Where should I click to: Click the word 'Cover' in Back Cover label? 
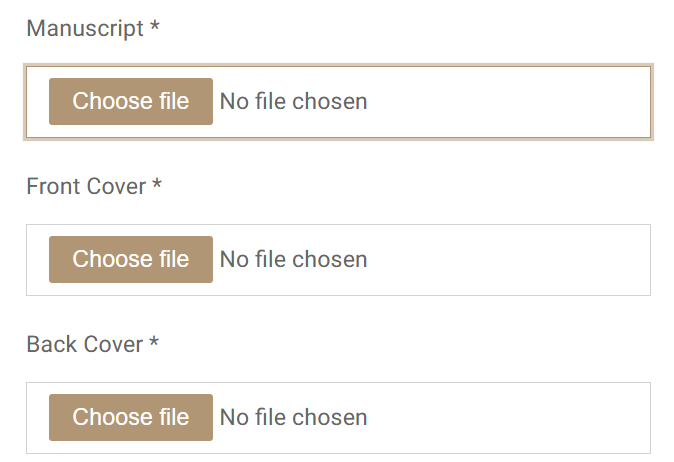(x=111, y=344)
